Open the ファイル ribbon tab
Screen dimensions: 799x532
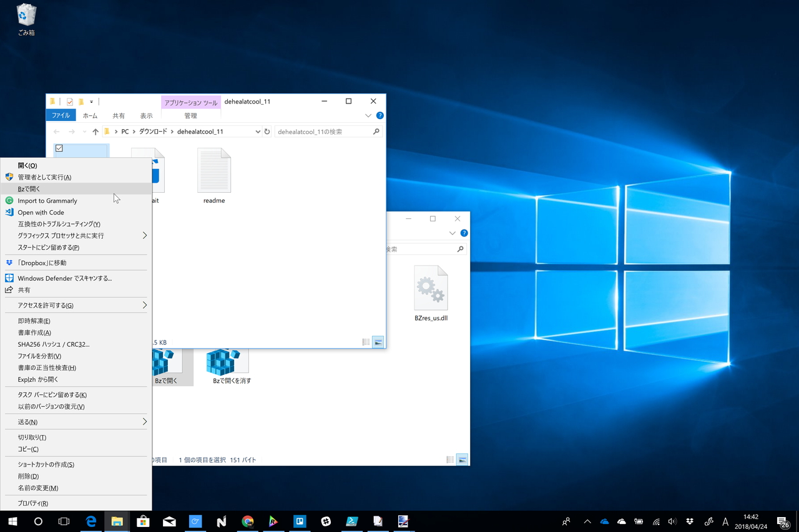coord(61,115)
